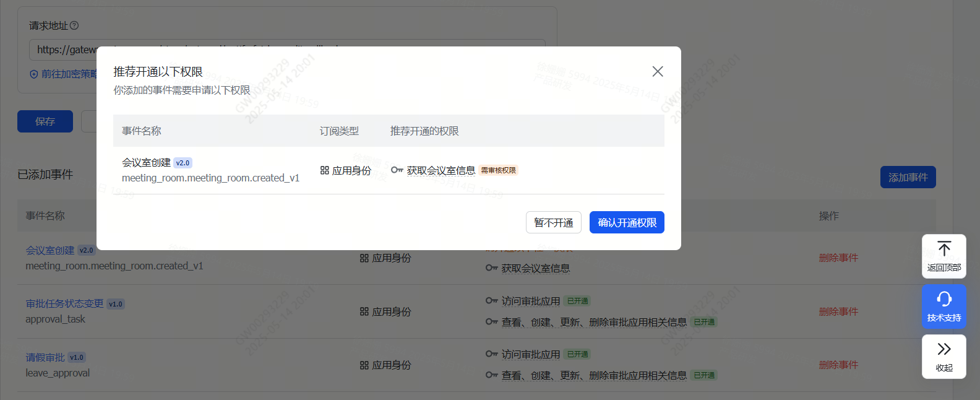Click 添加事件 button

click(908, 177)
